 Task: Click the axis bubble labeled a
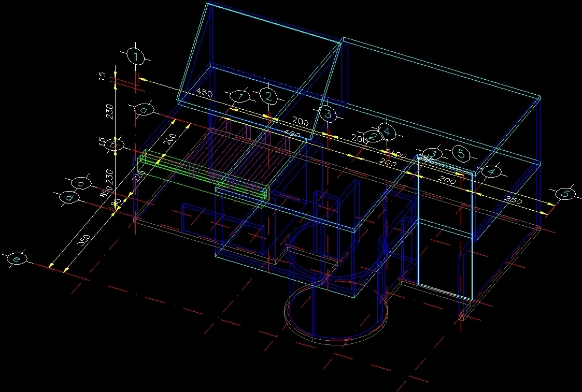pos(145,110)
